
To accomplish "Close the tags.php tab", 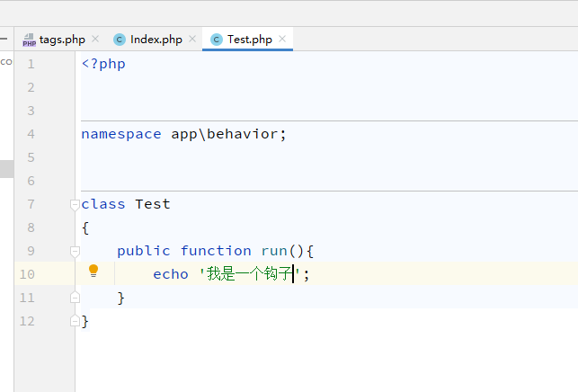I will click(96, 40).
